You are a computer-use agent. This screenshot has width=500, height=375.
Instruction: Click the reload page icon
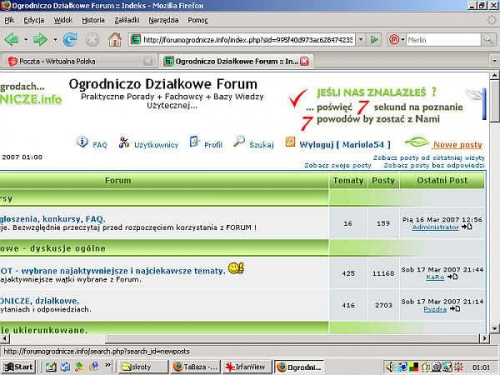(70, 40)
